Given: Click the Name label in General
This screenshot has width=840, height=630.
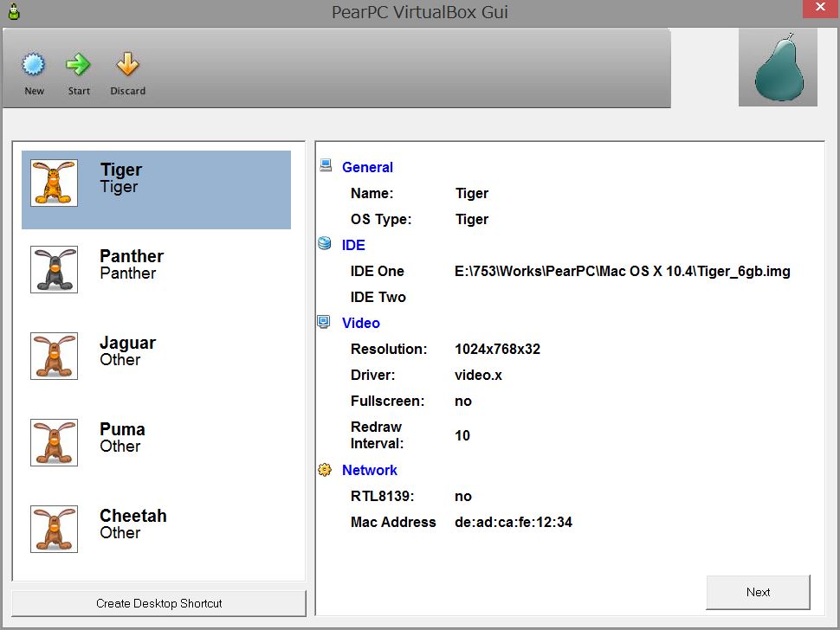Looking at the screenshot, I should 372,193.
